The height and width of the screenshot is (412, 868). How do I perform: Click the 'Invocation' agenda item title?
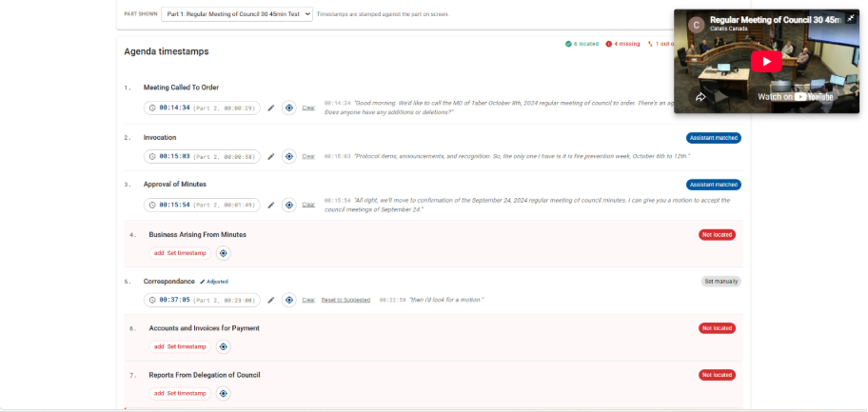click(160, 137)
